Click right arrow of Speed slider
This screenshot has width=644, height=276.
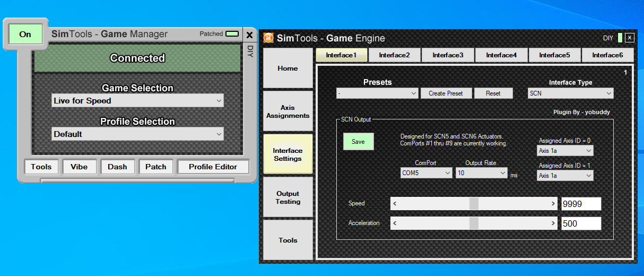pyautogui.click(x=553, y=204)
